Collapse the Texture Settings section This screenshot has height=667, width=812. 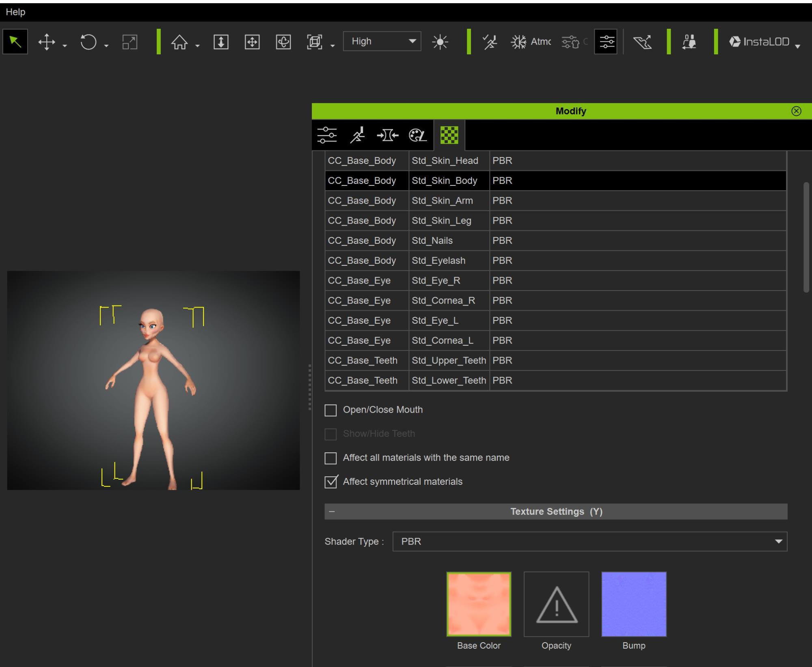[332, 512]
